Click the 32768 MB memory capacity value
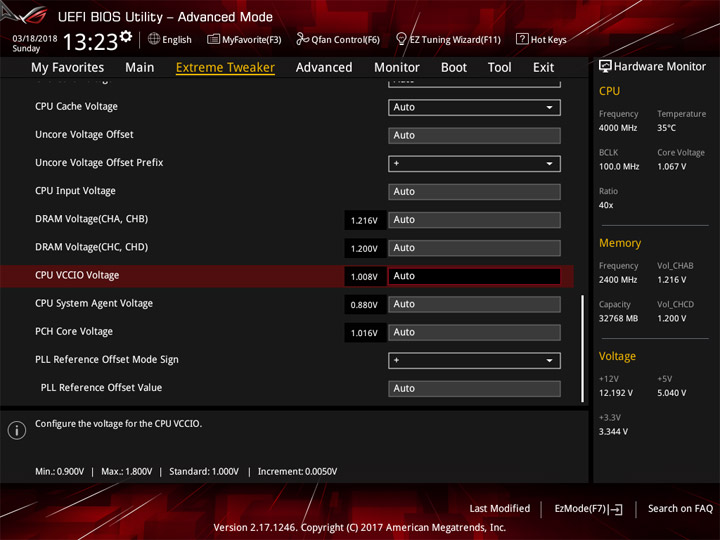 point(618,318)
